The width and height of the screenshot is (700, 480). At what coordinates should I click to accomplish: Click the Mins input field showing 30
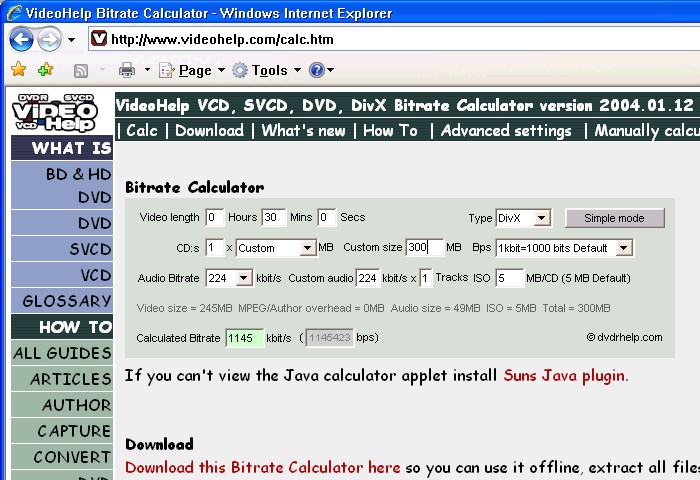tap(273, 217)
